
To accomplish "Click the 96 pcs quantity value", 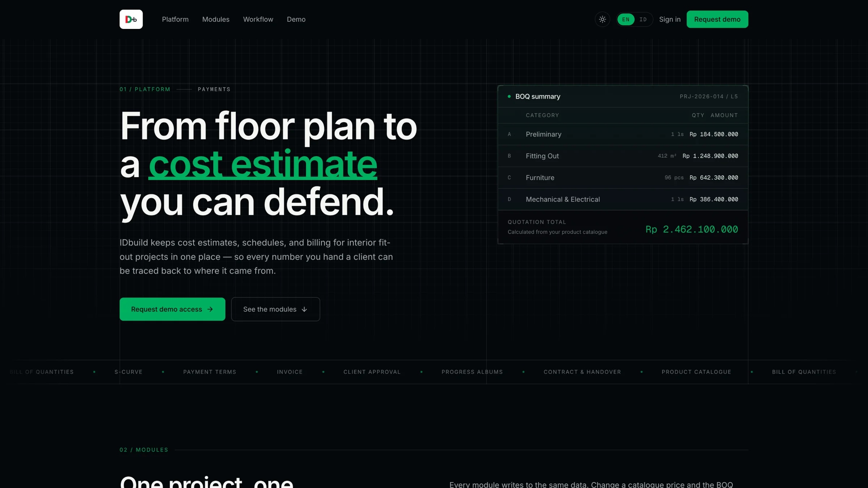I will point(674,177).
